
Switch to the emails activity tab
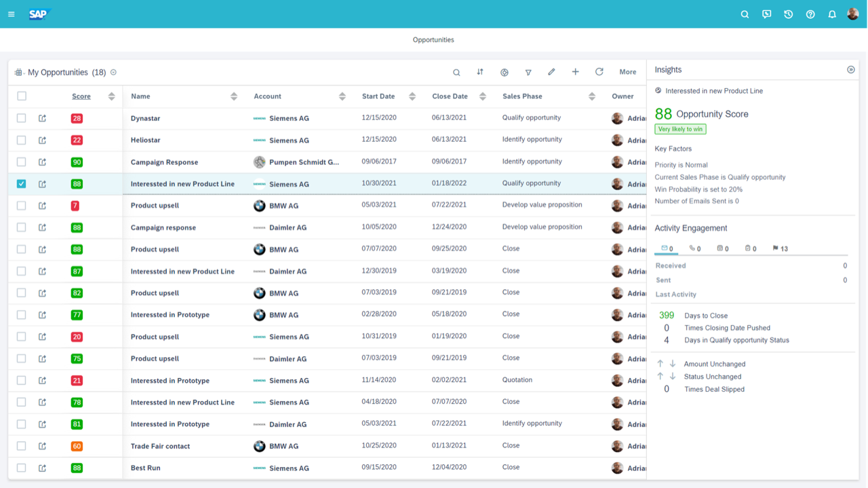pyautogui.click(x=667, y=248)
